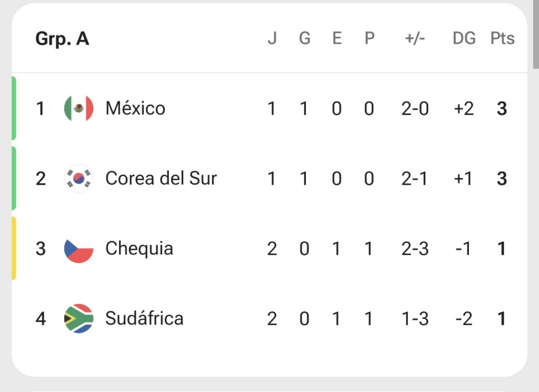
Task: Tap the Corea del Sur flag icon
Action: pos(79,179)
